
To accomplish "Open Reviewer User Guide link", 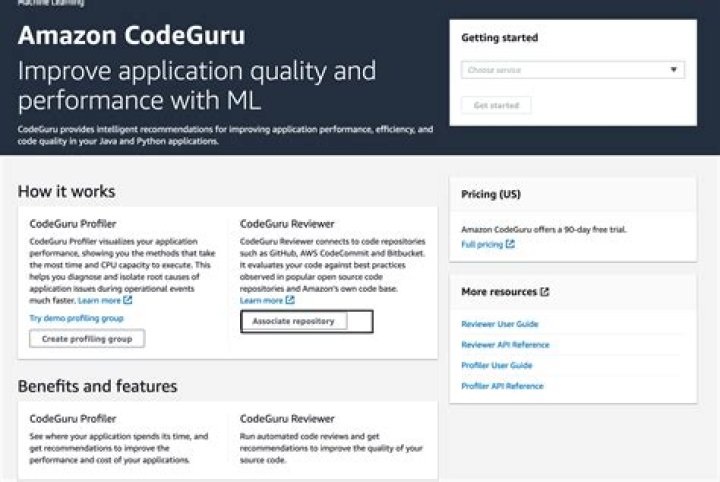I will 500,324.
